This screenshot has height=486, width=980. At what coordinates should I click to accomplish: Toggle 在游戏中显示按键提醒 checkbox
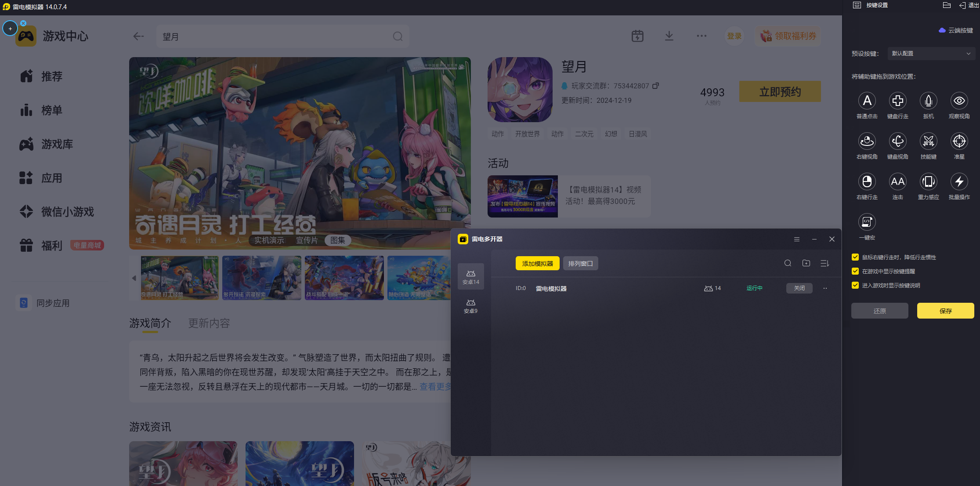[855, 271]
